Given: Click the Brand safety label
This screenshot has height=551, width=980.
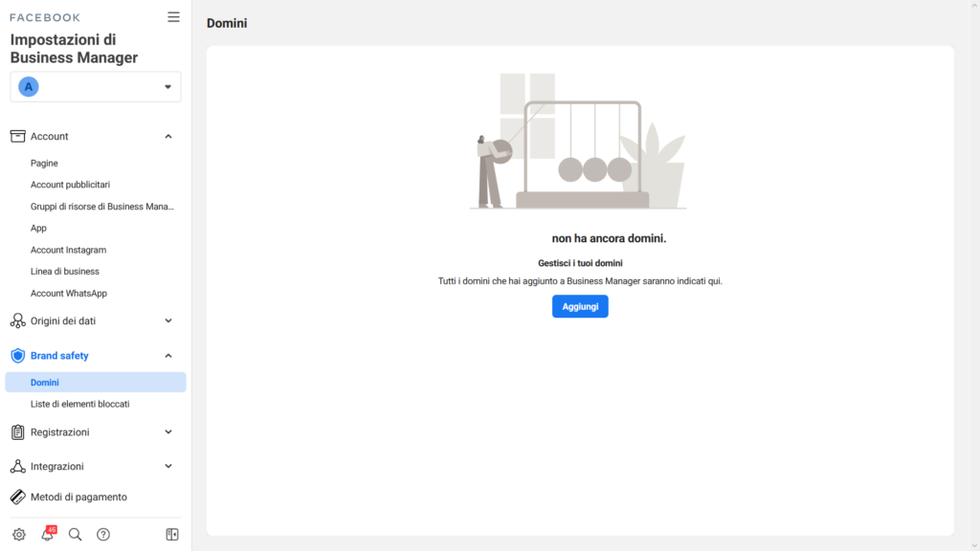Looking at the screenshot, I should click(59, 356).
